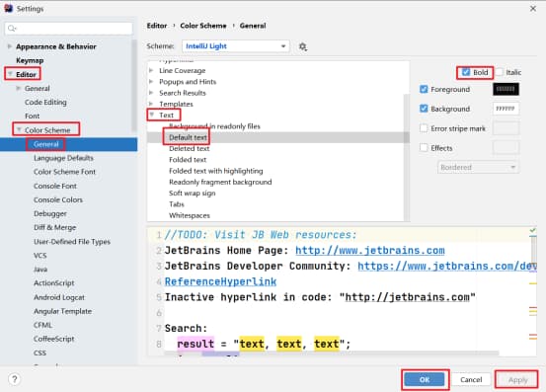Click the green checkmark inspection indicator

532,230
